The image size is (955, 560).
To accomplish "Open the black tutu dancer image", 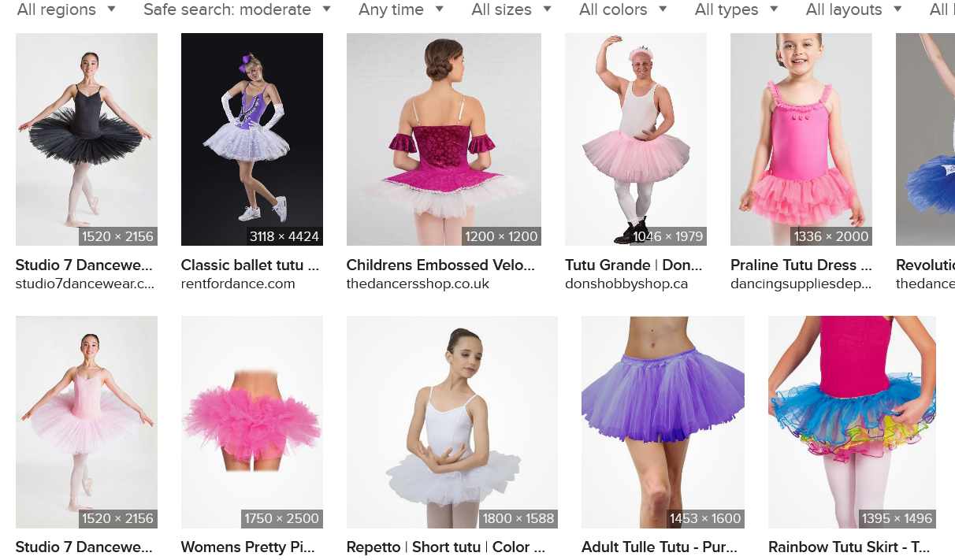I will [x=87, y=139].
